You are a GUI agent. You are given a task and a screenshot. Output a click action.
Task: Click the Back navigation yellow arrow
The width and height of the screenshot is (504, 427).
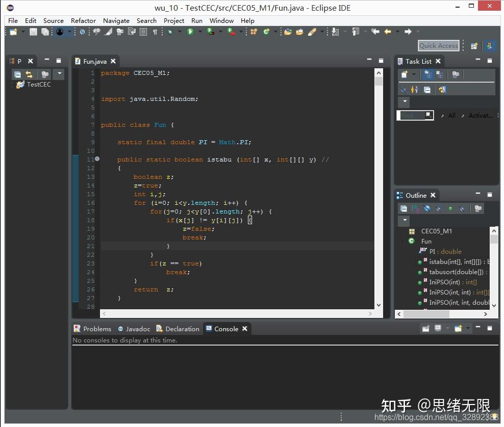coord(388,32)
